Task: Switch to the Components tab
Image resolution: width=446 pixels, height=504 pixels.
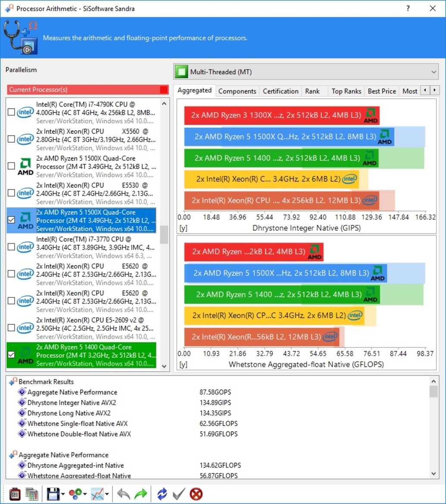Action: [x=237, y=91]
